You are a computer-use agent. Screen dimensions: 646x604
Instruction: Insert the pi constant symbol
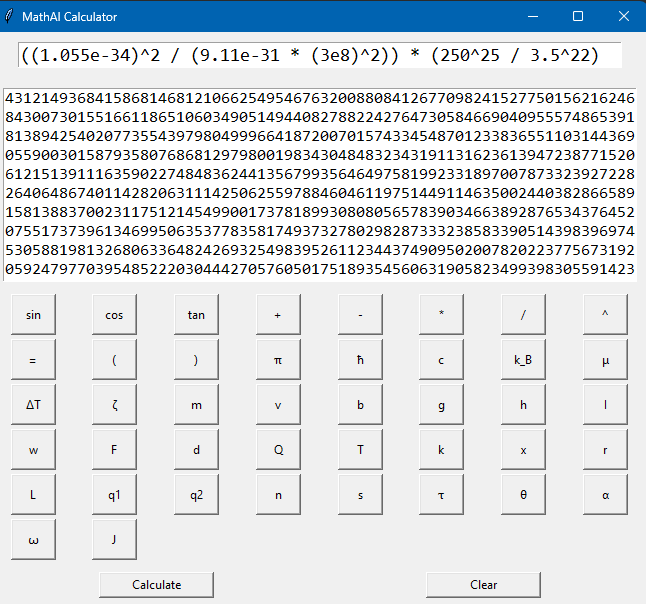pos(278,360)
